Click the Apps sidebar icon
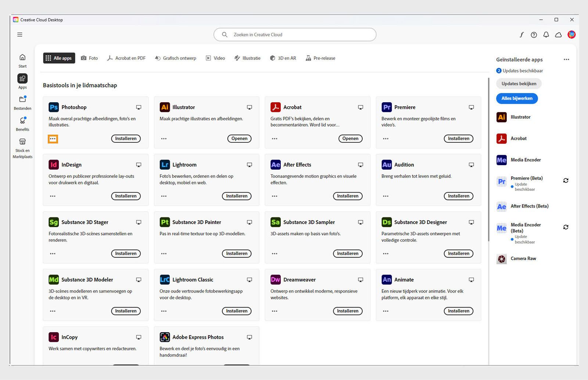This screenshot has height=380, width=588. pyautogui.click(x=22, y=78)
